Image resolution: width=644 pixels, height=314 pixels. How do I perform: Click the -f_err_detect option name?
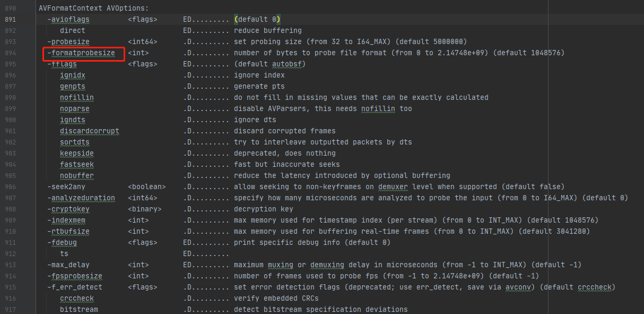(75, 287)
